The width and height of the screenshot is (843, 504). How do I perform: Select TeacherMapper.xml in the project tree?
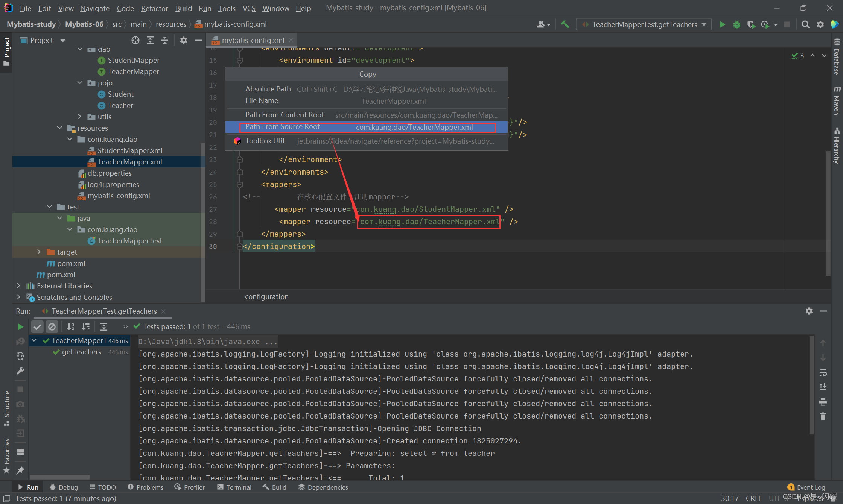point(129,162)
